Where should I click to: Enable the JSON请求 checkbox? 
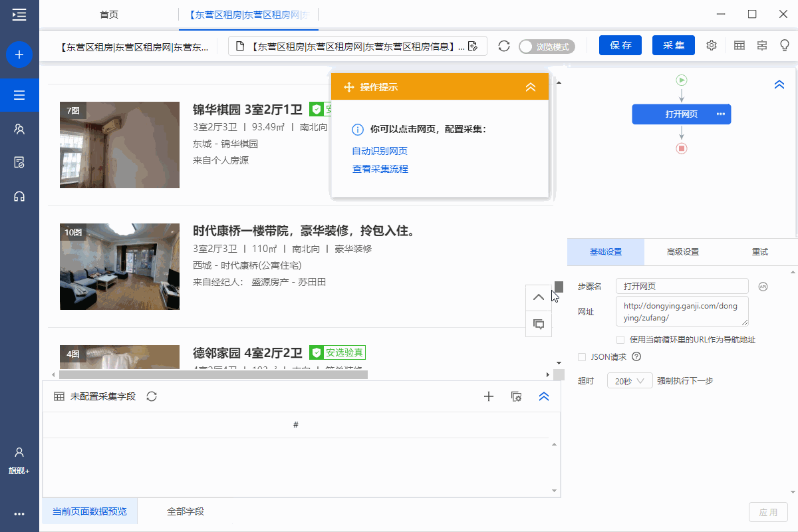(582, 357)
